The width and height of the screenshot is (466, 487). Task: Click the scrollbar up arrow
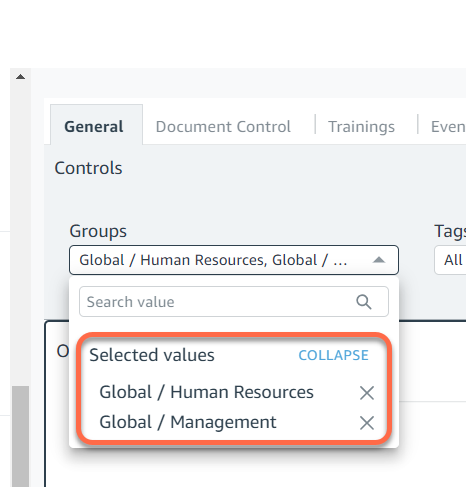click(20, 77)
